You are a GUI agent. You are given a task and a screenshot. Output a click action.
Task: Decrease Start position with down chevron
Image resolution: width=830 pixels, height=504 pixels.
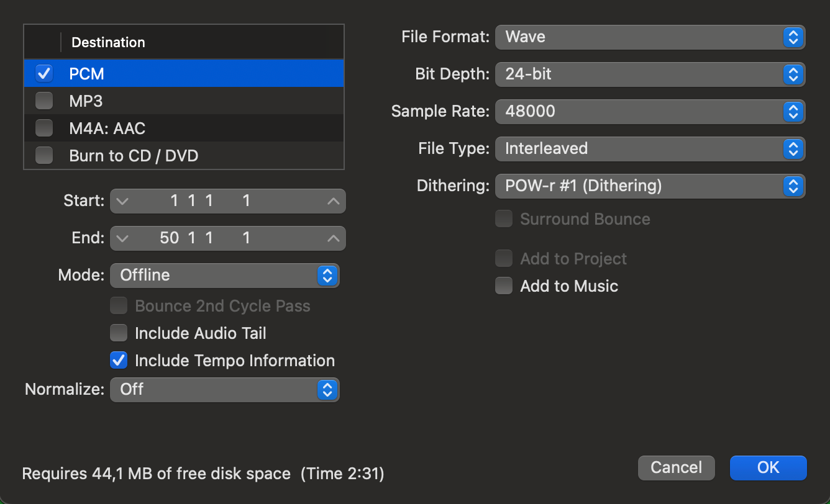(122, 201)
